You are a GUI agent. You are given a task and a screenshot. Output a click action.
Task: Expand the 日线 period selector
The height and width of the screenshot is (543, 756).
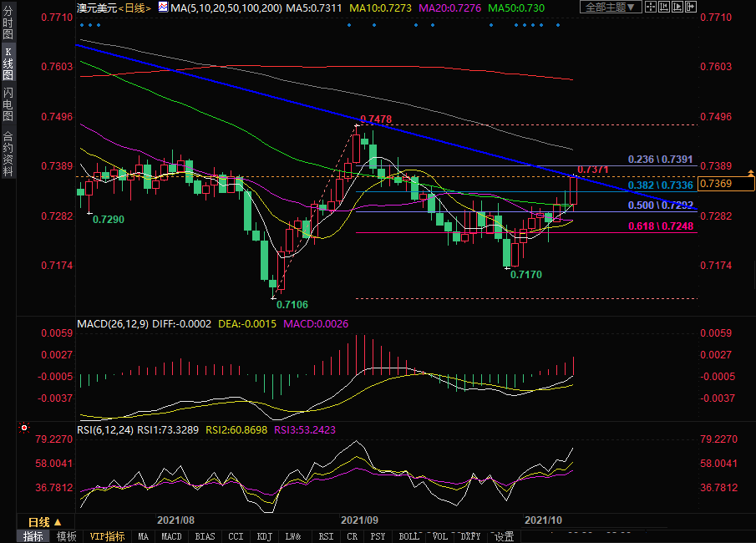click(45, 522)
